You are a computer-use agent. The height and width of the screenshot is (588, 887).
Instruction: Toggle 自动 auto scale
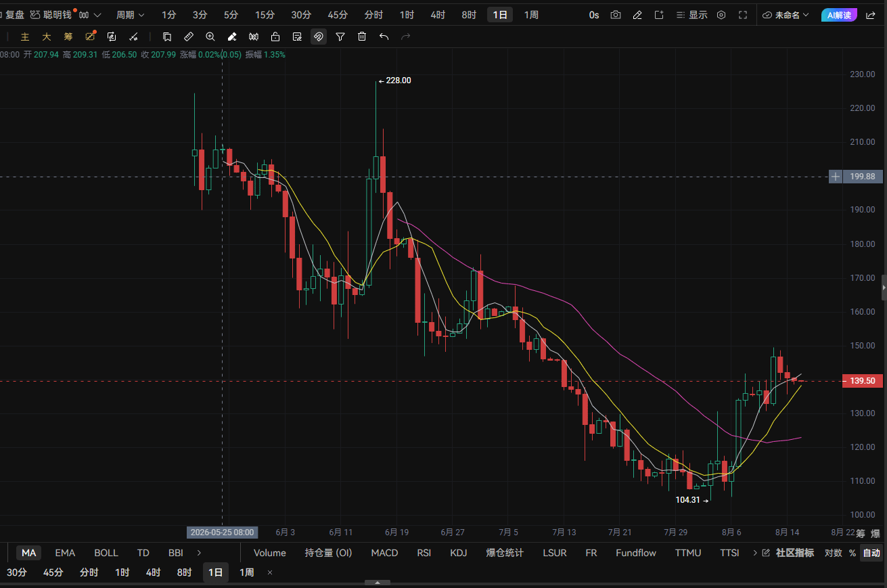pyautogui.click(x=871, y=553)
